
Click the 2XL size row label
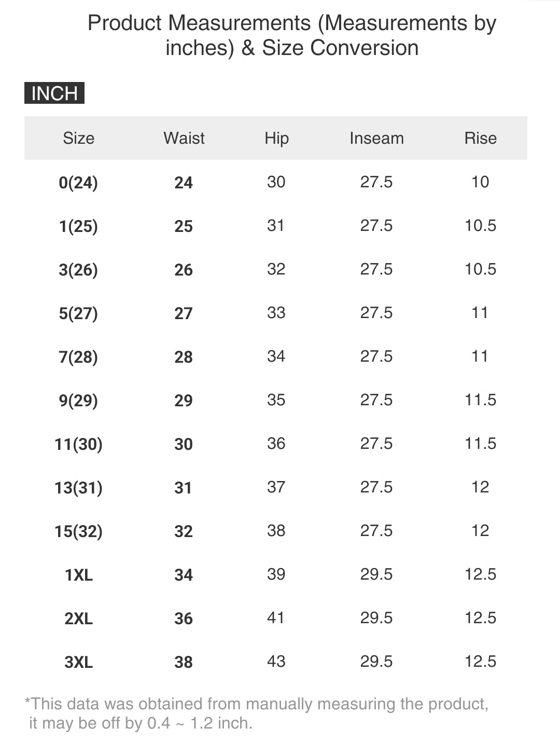[x=78, y=619]
